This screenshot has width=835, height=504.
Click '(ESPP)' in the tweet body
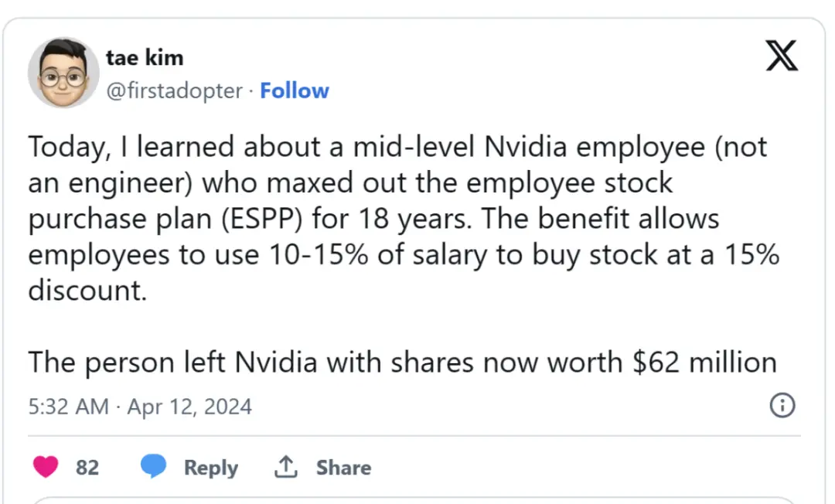pyautogui.click(x=261, y=219)
